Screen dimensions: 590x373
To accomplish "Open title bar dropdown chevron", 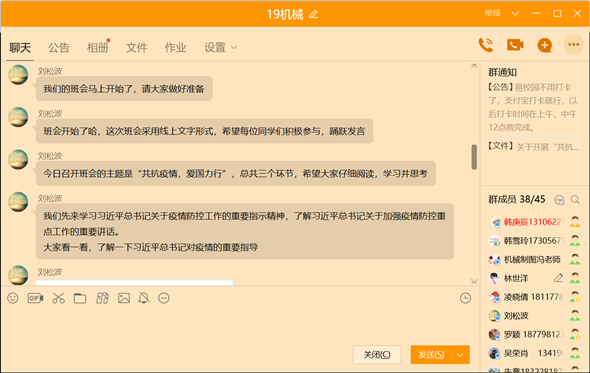I will 515,14.
